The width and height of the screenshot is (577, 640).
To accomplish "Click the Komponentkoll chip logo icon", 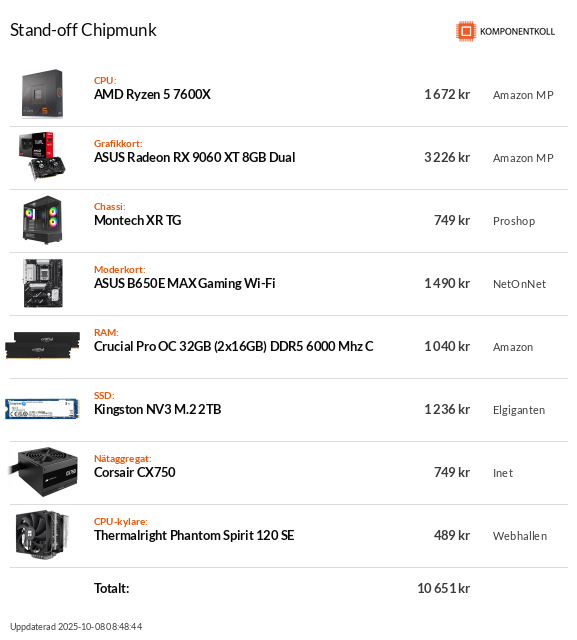I will pos(466,31).
